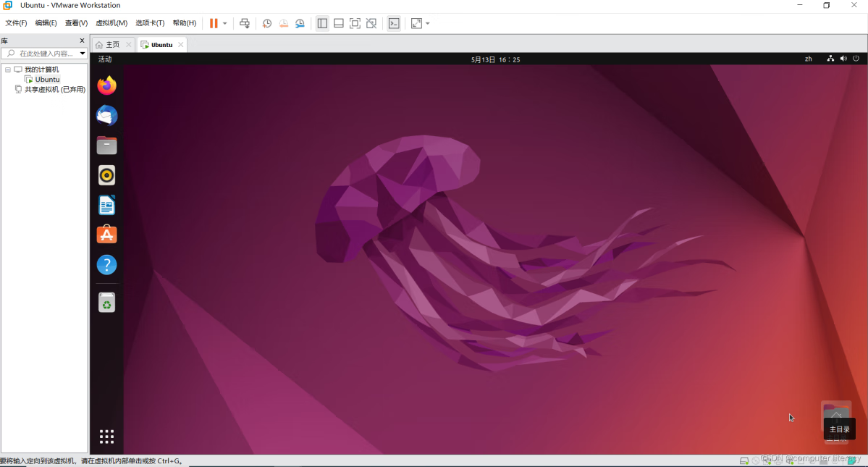
Task: Launch Firefox from the Ubuntu dock
Action: click(x=106, y=85)
